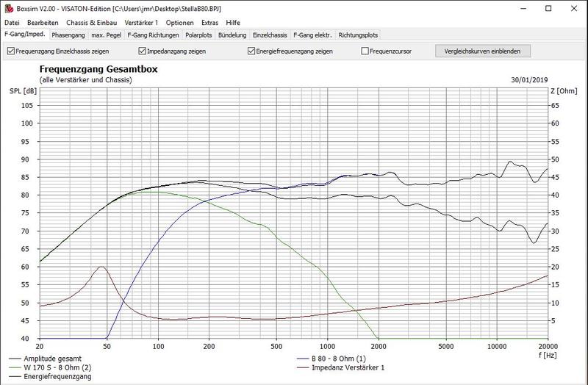Switch to the F-Gang elektr. tab
Screen dimensions: 588x385
coord(312,35)
